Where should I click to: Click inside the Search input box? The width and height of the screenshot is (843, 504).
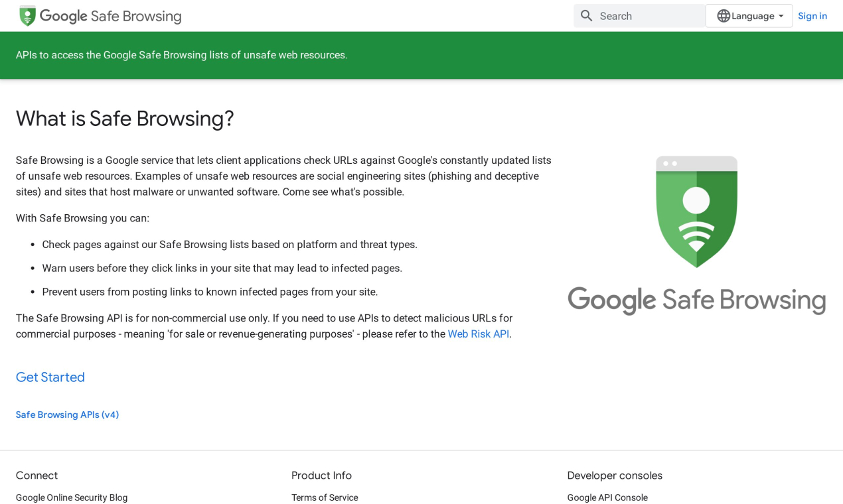637,15
